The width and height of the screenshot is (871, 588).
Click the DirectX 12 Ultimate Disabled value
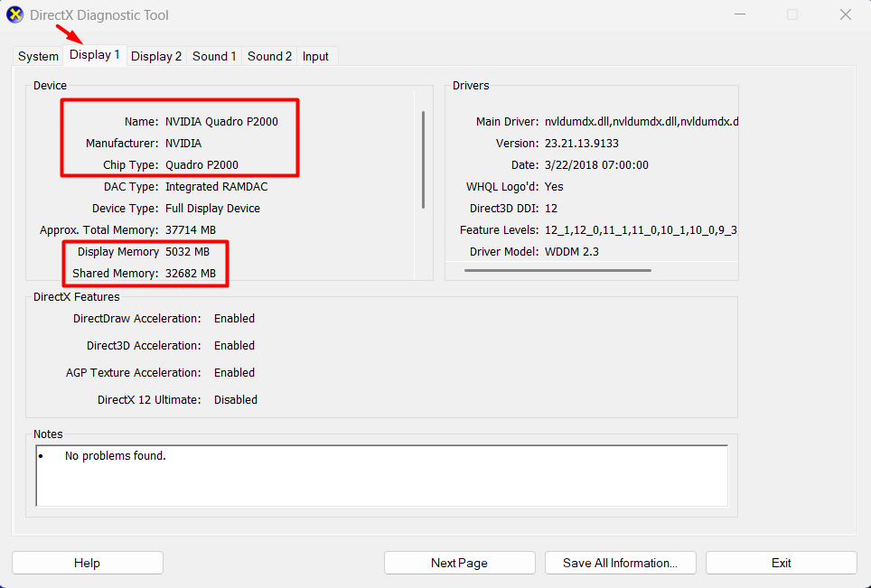(x=236, y=400)
